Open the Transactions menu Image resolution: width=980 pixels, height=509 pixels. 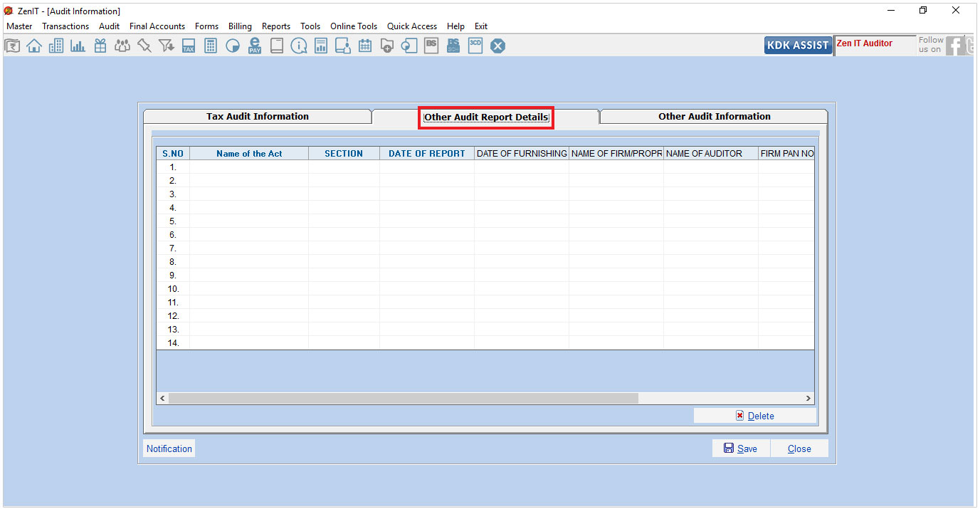pos(65,26)
